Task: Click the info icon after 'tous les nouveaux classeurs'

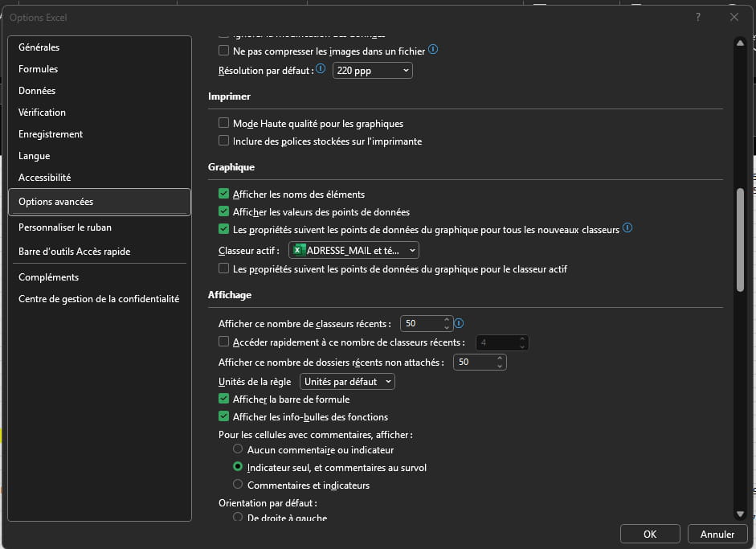Action: pos(627,227)
